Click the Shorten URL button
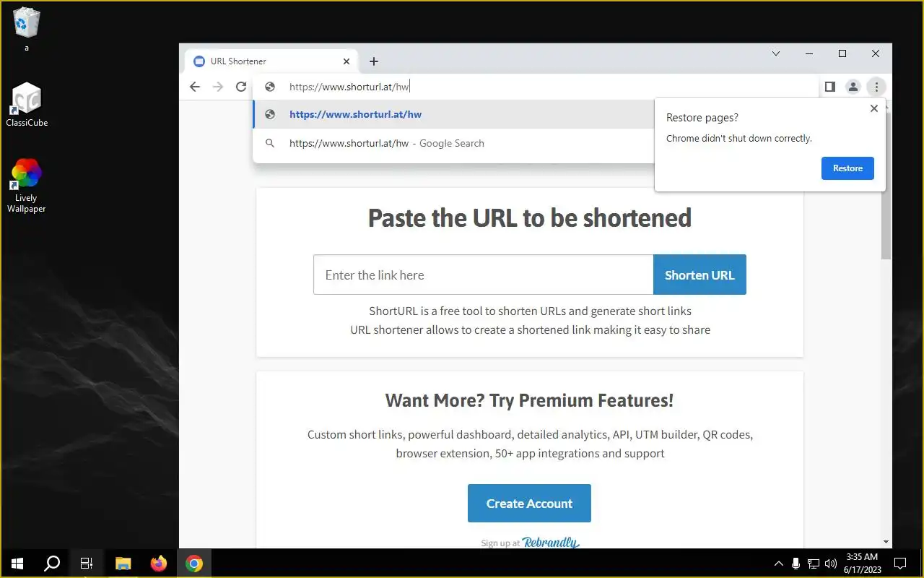This screenshot has width=924, height=578. coord(699,275)
